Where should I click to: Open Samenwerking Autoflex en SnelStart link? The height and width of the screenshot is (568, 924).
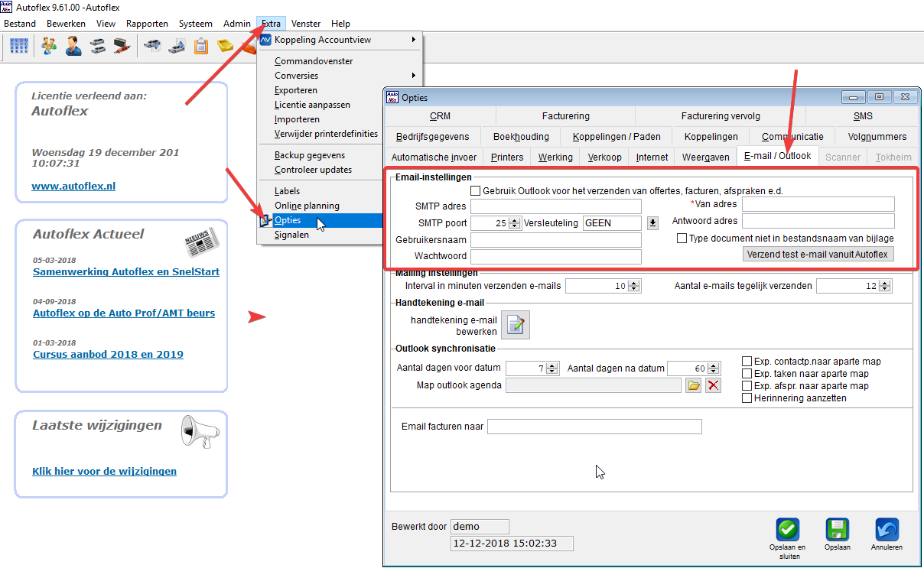pyautogui.click(x=126, y=271)
